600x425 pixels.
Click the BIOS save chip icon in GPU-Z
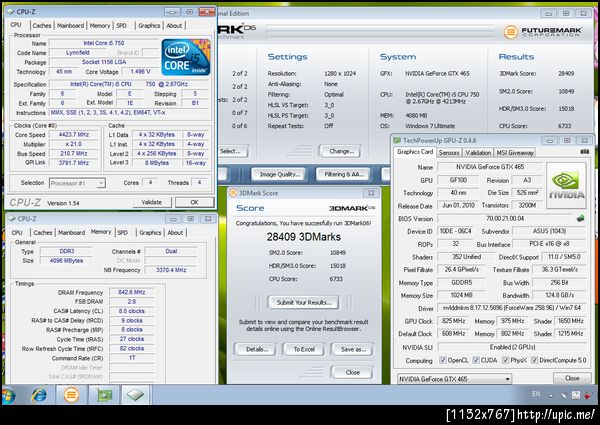(x=580, y=218)
